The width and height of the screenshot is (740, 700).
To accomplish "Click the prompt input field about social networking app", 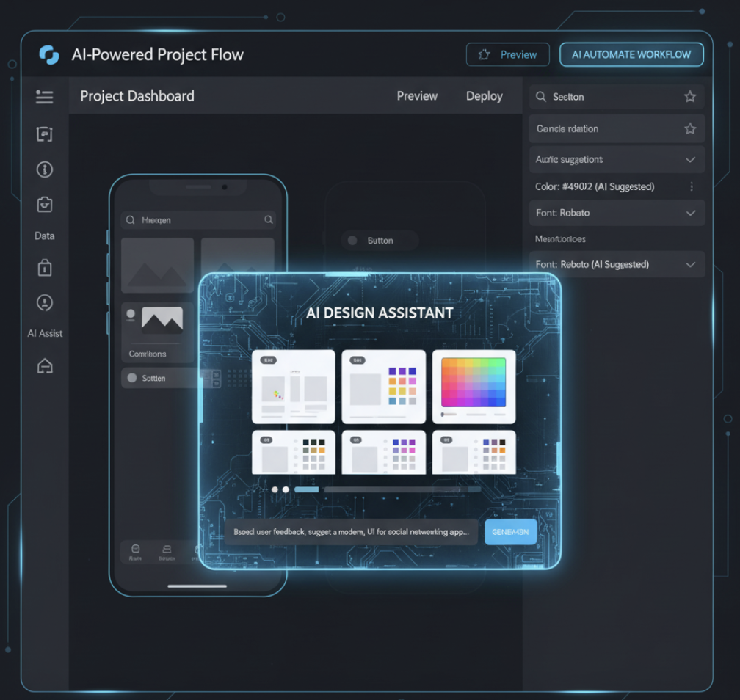I will [352, 531].
